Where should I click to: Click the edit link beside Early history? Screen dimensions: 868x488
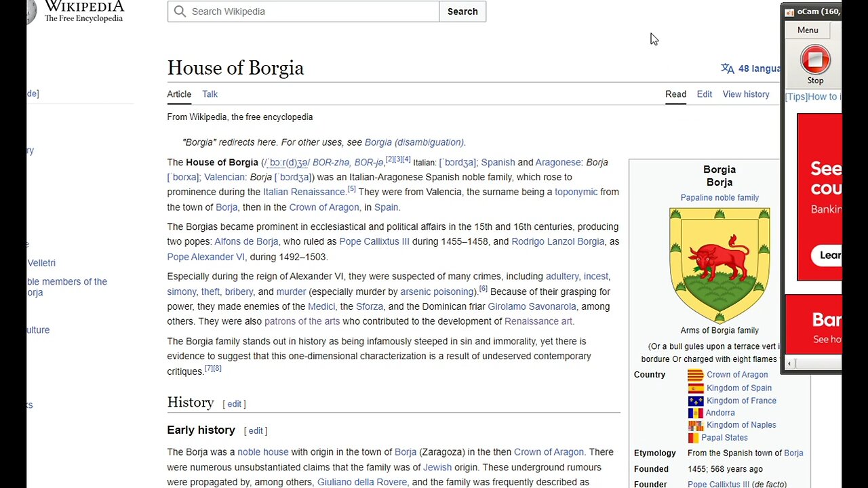tap(256, 431)
